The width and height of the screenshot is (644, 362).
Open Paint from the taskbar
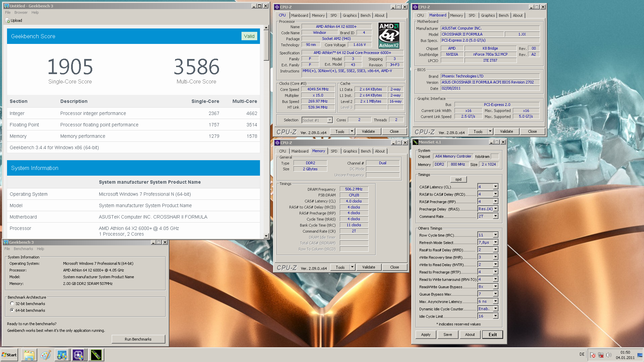46,355
